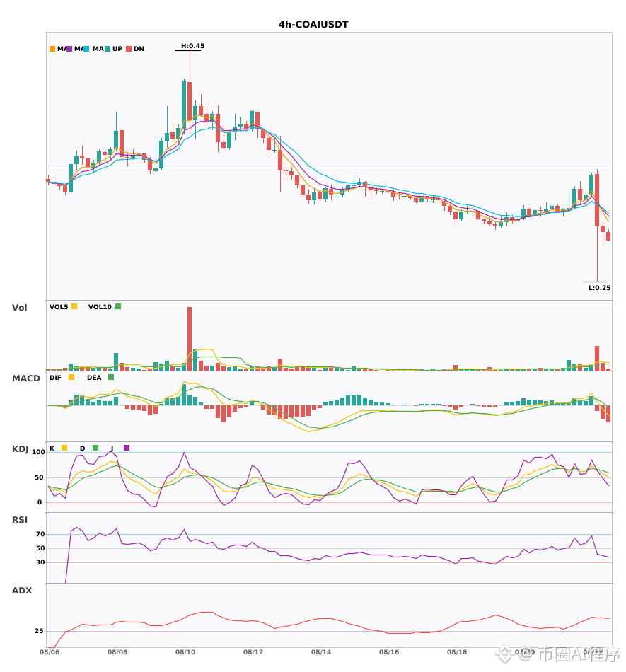This screenshot has width=626, height=672.
Task: Click the KDJ axis value 0
Action: (40, 502)
